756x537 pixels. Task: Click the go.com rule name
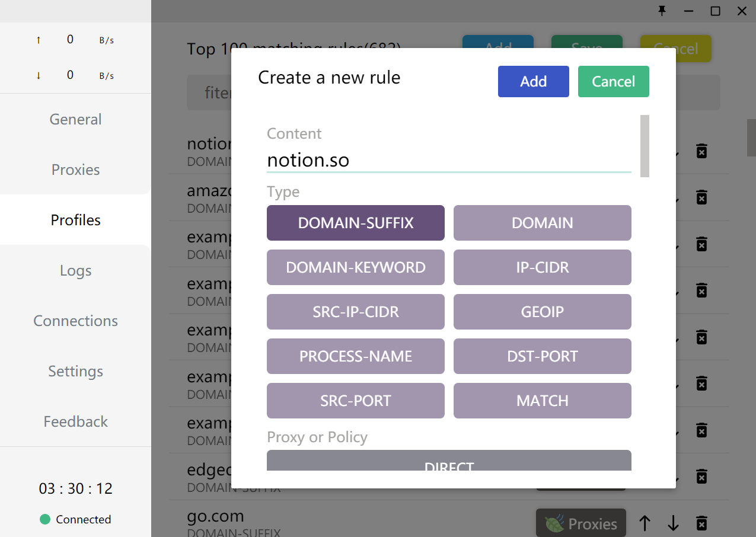(x=215, y=516)
